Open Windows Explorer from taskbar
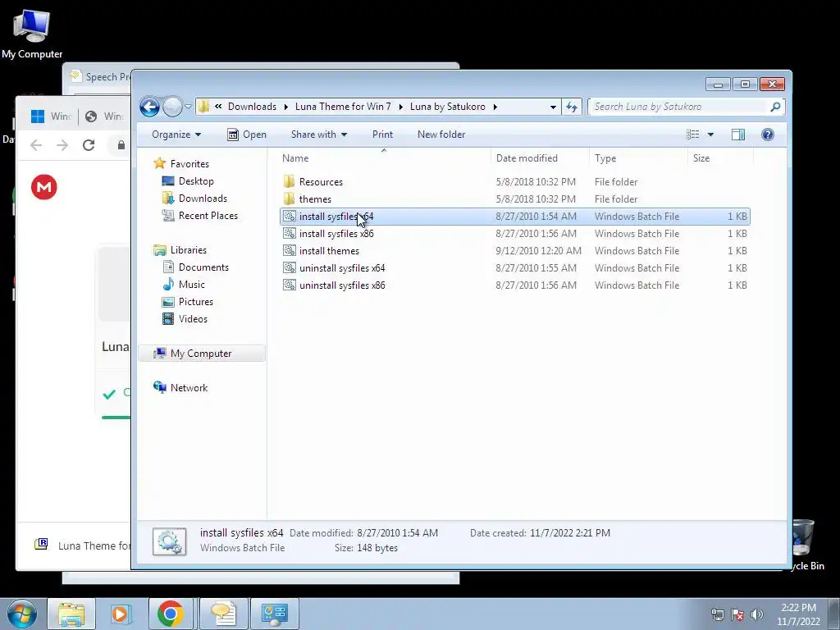The height and width of the screenshot is (630, 840). click(71, 614)
